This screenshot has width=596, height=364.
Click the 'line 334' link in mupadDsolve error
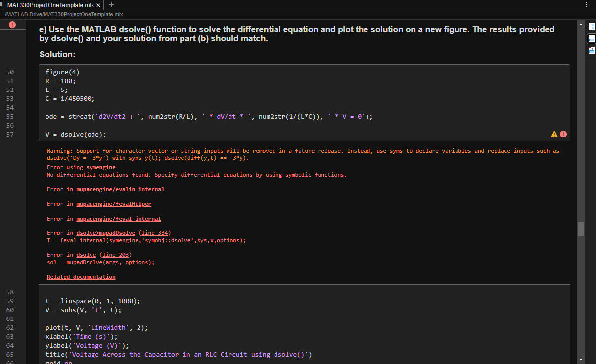[155, 233]
